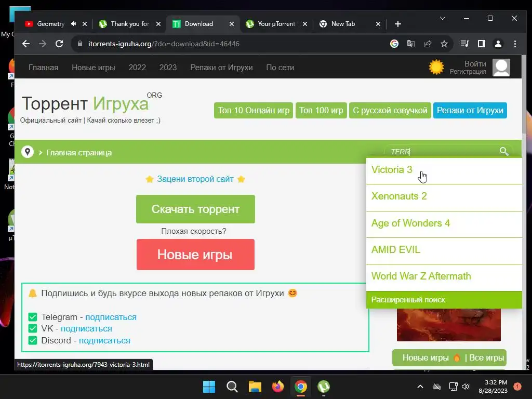Click the user avatar in site header

tap(501, 68)
